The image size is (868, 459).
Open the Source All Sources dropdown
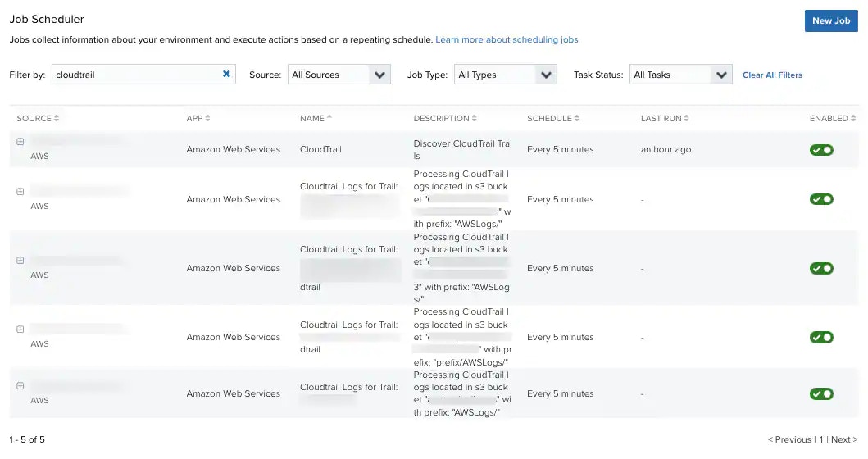tap(339, 75)
